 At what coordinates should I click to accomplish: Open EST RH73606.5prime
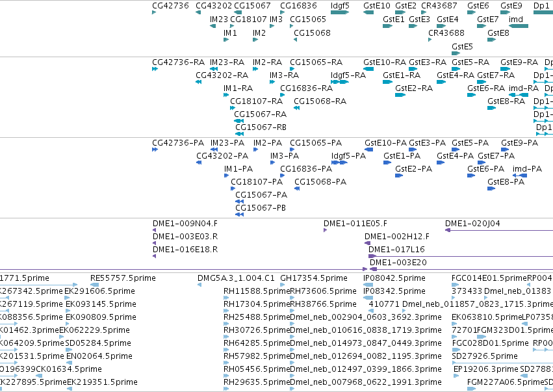tap(323, 291)
